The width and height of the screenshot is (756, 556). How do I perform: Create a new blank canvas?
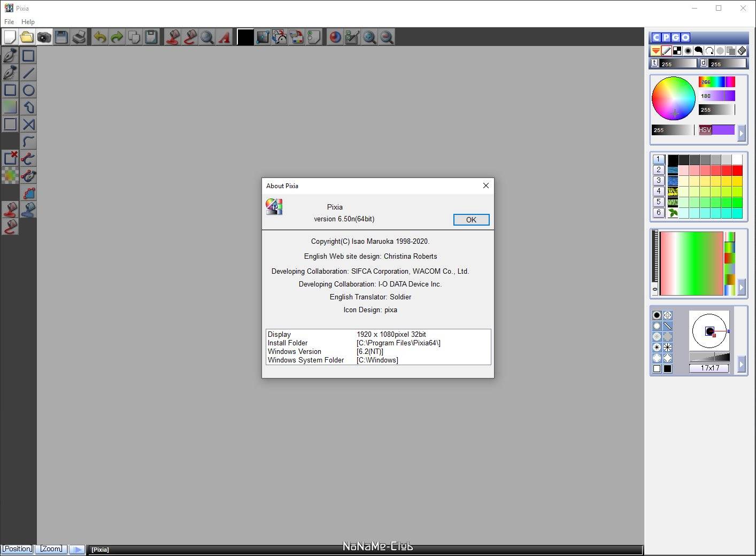pyautogui.click(x=10, y=37)
